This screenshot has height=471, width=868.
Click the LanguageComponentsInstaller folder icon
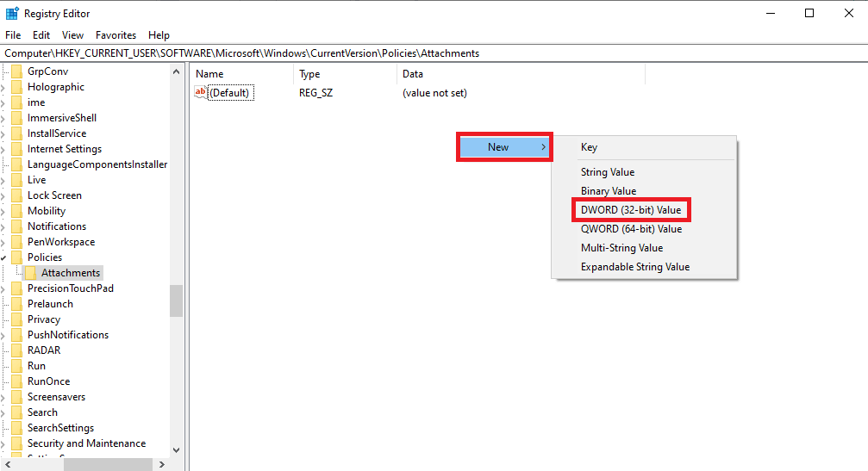[17, 164]
